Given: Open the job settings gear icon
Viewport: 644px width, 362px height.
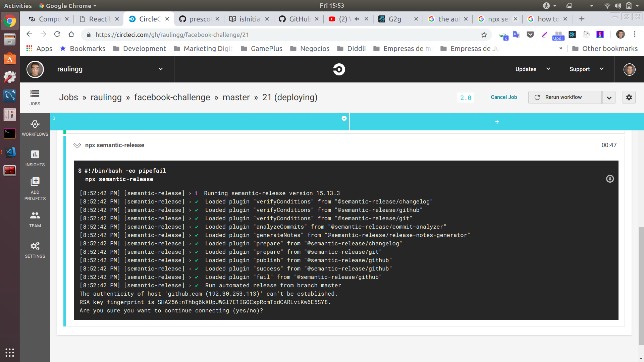Looking at the screenshot, I should pos(629,97).
